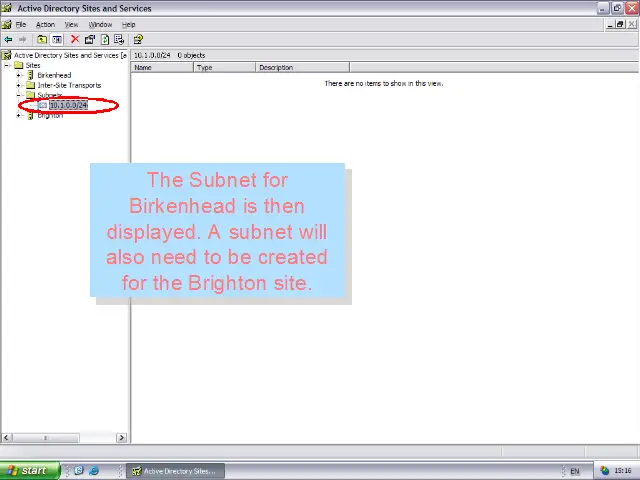Sort by the Description column header
The height and width of the screenshot is (480, 640).
tap(302, 67)
